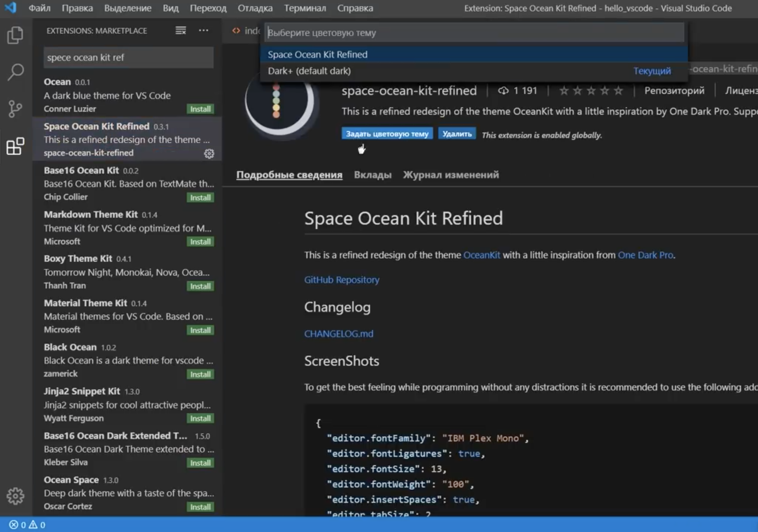Install the Material Theme Kit extension

pyautogui.click(x=200, y=330)
